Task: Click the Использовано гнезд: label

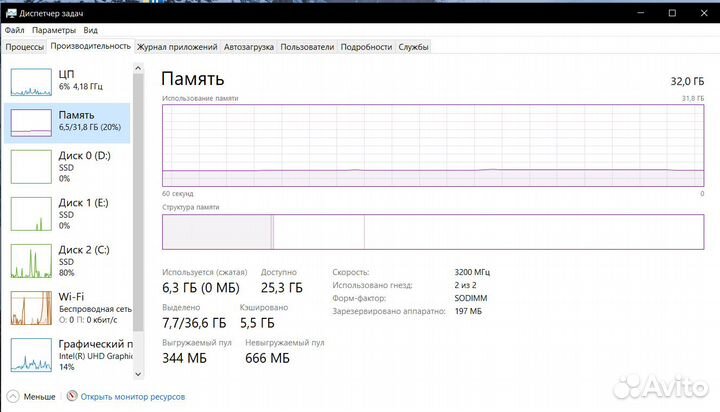Action: (x=372, y=285)
